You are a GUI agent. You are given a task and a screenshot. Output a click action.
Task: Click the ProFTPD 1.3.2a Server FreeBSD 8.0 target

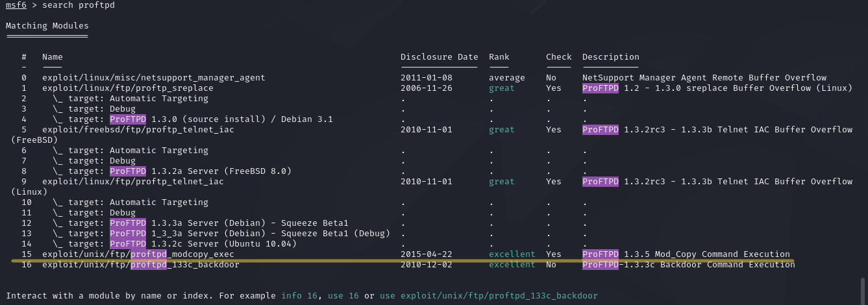[x=201, y=171]
